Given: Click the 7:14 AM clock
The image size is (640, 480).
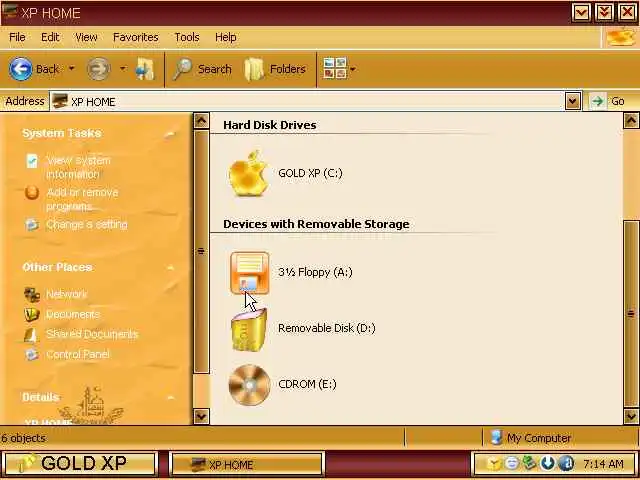Looking at the screenshot, I should click(x=603, y=464).
